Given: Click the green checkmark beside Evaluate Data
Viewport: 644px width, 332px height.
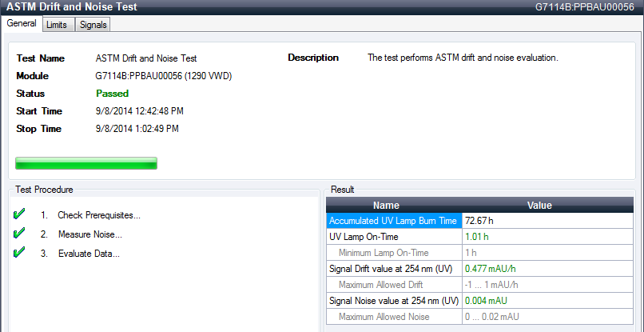Looking at the screenshot, I should 20,253.
